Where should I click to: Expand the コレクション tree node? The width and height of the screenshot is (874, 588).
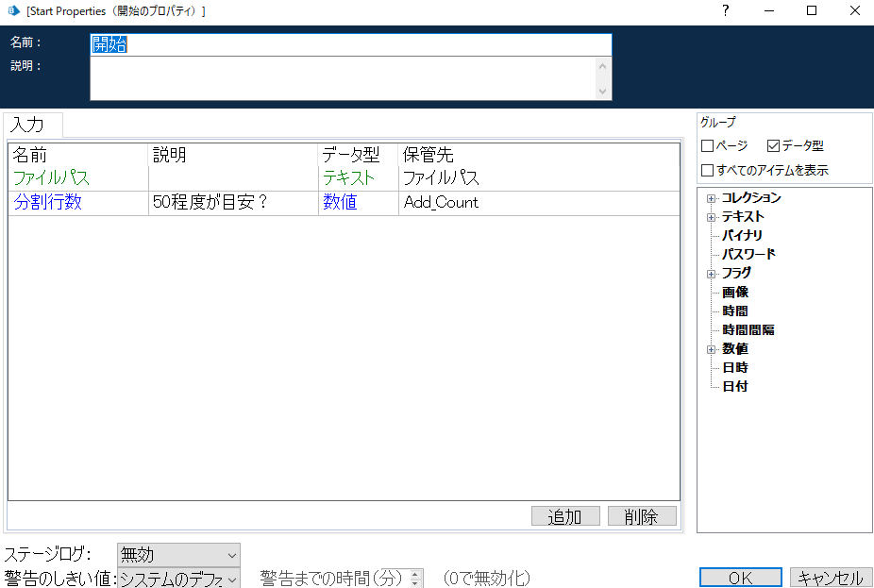click(711, 198)
